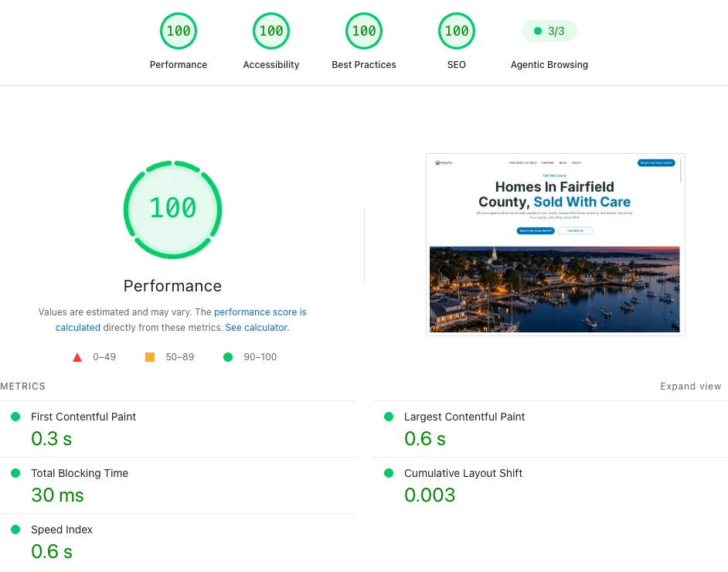Click the green dot beside Total Blocking Time
Image resolution: width=728 pixels, height=572 pixels.
coord(15,473)
